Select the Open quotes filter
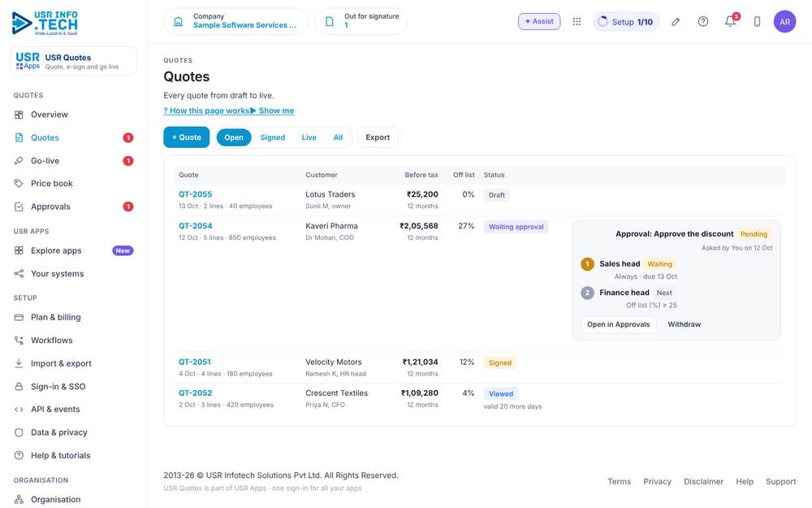 (234, 137)
